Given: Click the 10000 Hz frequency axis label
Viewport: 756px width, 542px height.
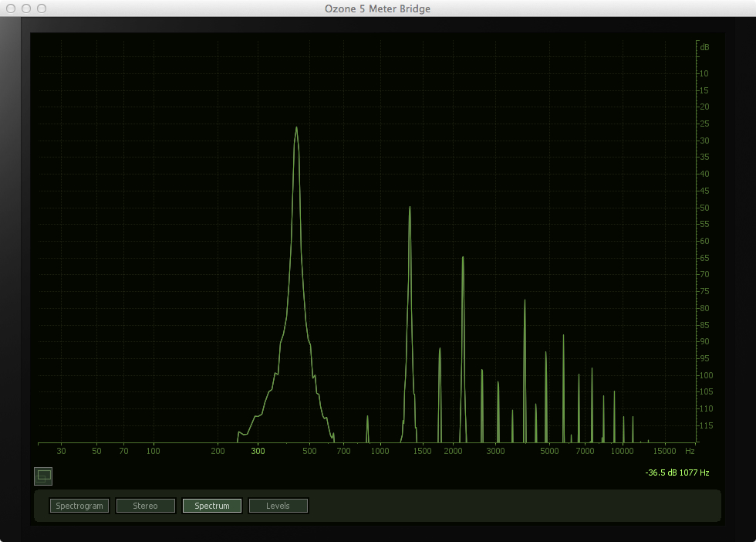Looking at the screenshot, I should pos(622,451).
